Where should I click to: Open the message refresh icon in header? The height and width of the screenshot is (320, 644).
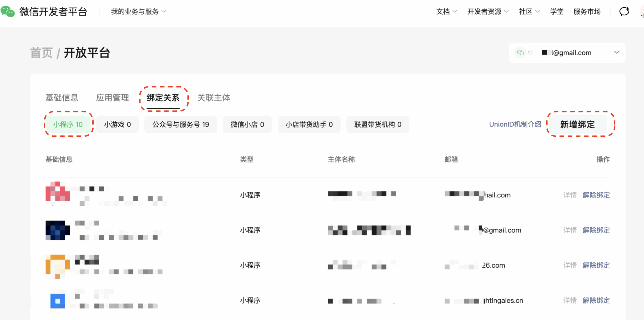tap(624, 11)
